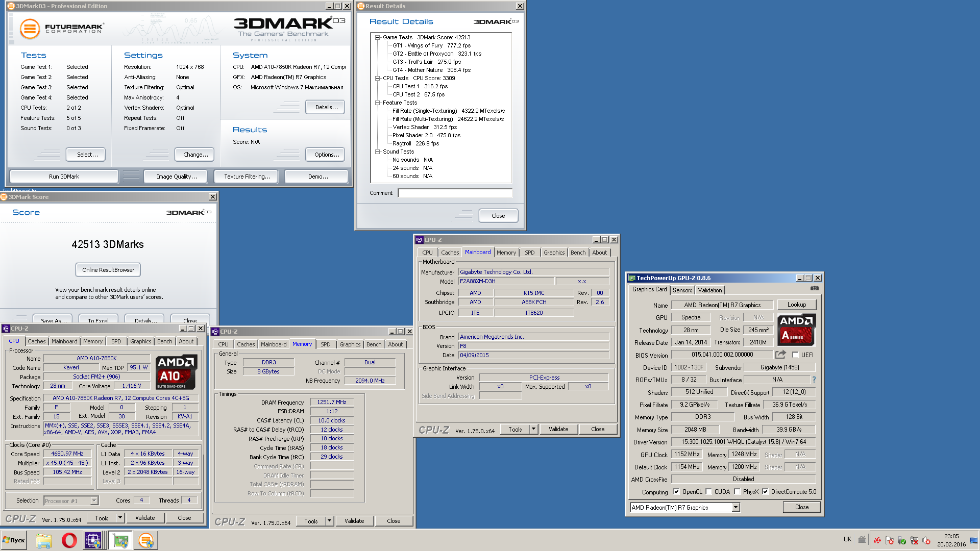Toggle the PhysX checkbox in GPU-Z
980x551 pixels.
point(737,492)
